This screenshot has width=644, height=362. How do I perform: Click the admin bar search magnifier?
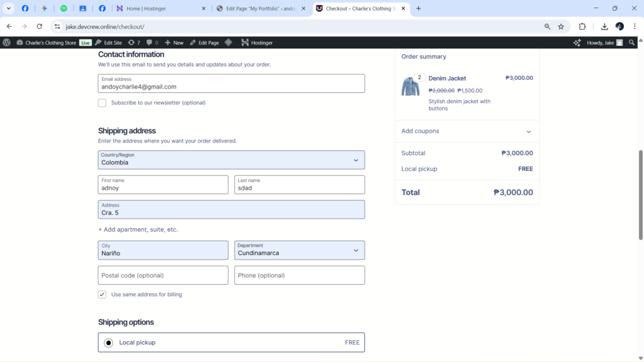click(632, 43)
